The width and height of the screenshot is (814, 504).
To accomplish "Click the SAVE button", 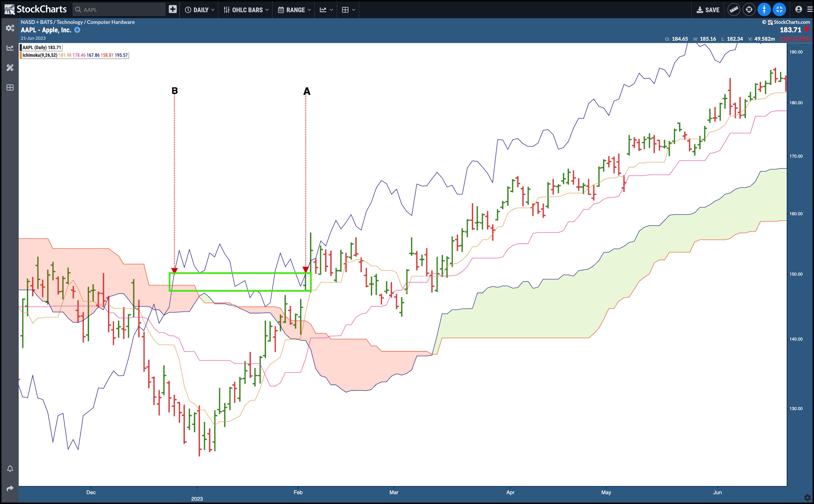I will [x=708, y=10].
